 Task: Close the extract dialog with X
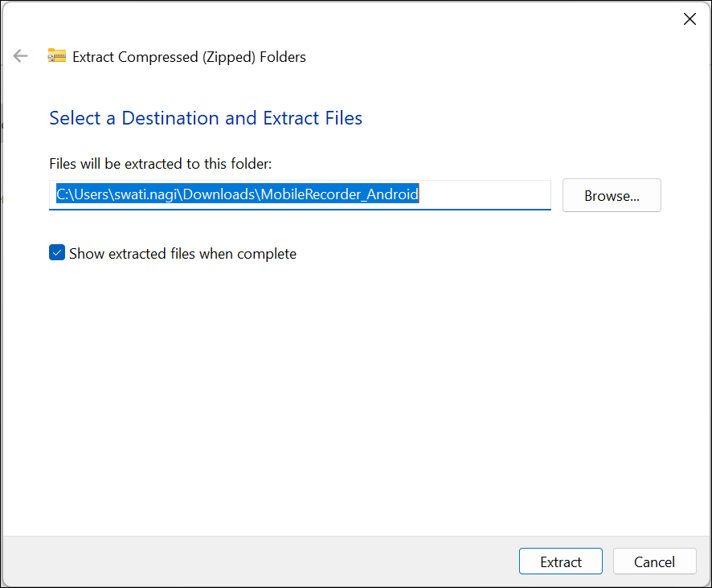pyautogui.click(x=689, y=19)
